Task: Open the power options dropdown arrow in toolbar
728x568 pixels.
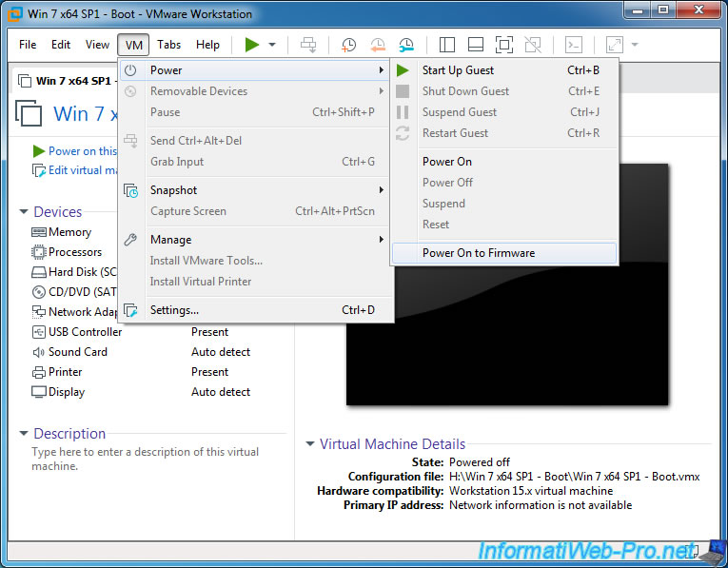Action: tap(272, 45)
